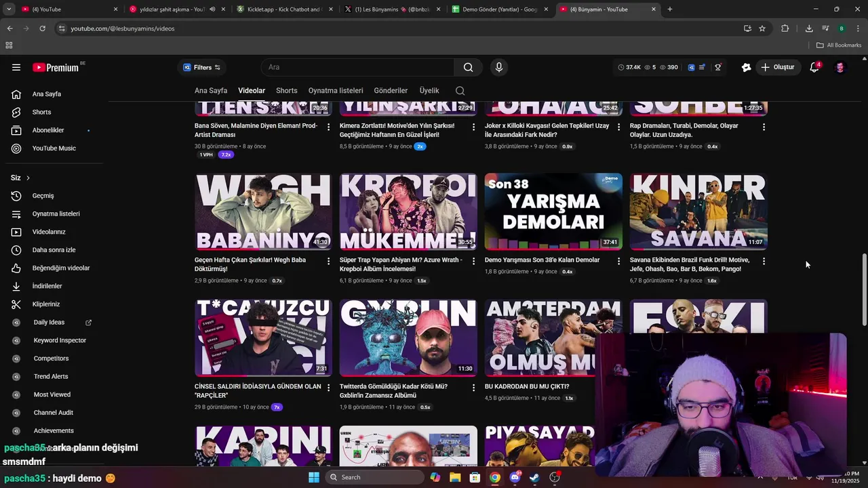Open options for 'Twitterda Gömüldüğü Kadar Kötü Mü' video
868x488 pixels.
[x=473, y=388]
